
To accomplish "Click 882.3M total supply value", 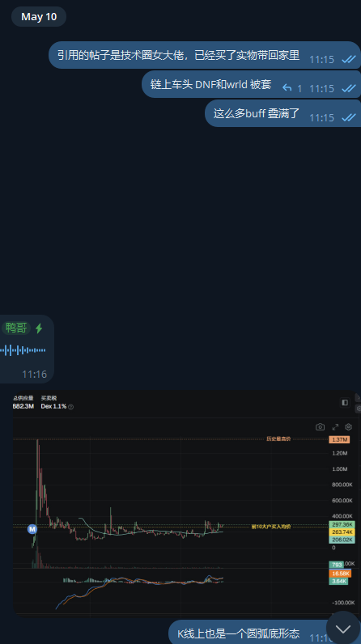I will coord(23,406).
